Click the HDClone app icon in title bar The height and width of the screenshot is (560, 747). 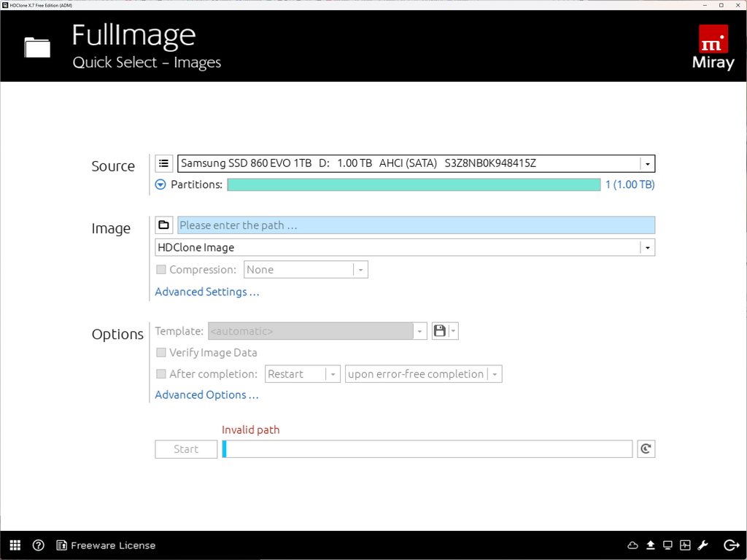[x=5, y=5]
